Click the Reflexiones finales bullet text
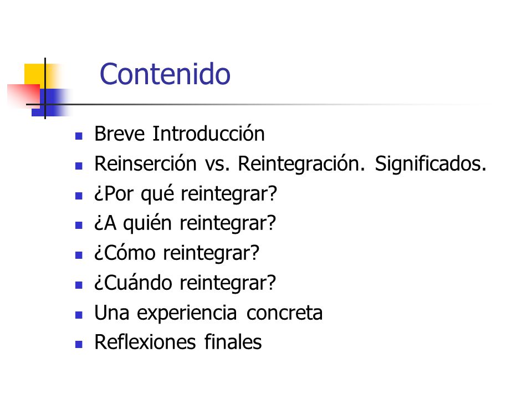 point(178,342)
